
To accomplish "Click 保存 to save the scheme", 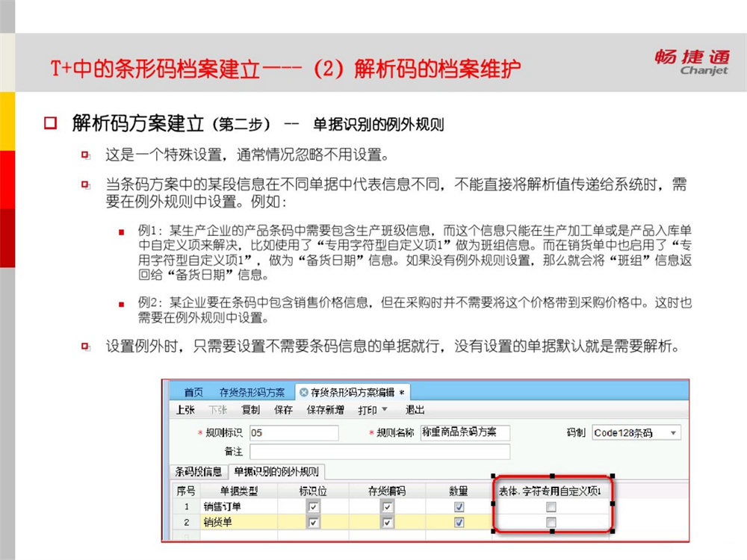I will [x=283, y=409].
